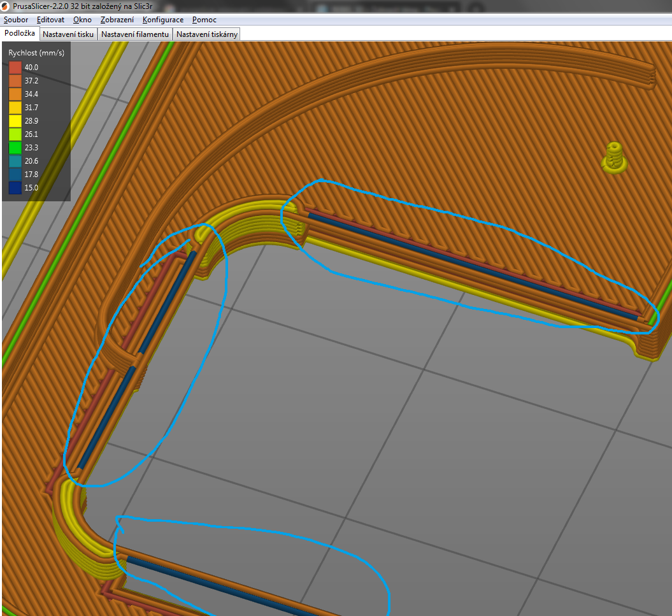
Task: Click the green 23.3 legend swatch
Action: pos(15,148)
